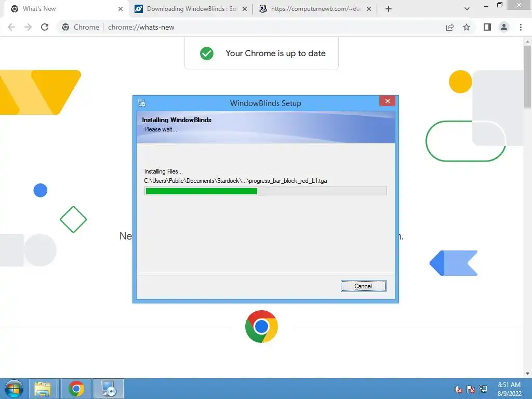Open the Chrome profile avatar menu

click(x=504, y=27)
